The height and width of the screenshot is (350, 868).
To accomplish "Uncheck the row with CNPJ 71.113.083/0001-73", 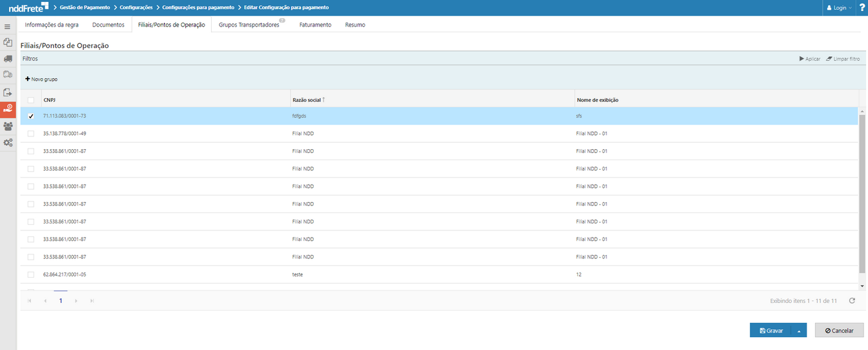I will [30, 116].
